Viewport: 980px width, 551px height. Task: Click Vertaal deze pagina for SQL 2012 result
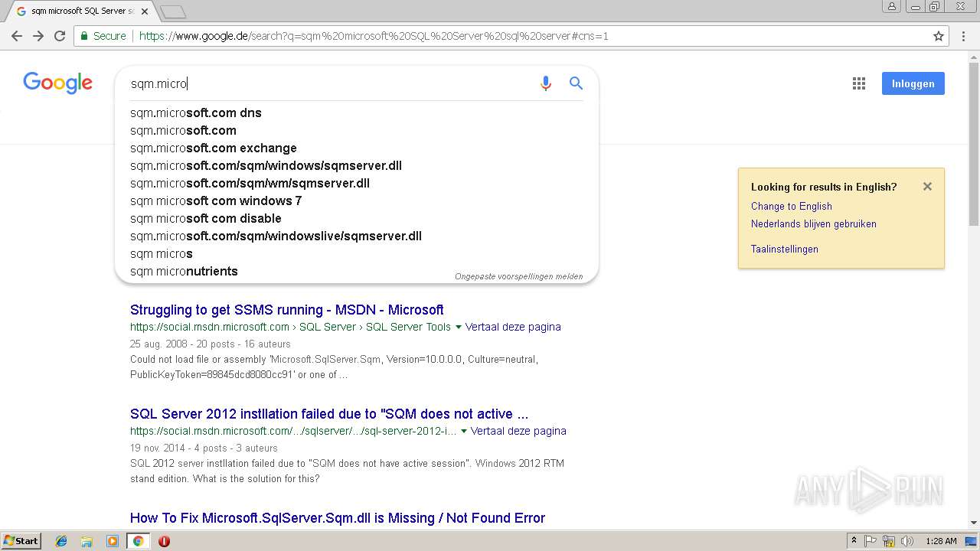tap(518, 431)
